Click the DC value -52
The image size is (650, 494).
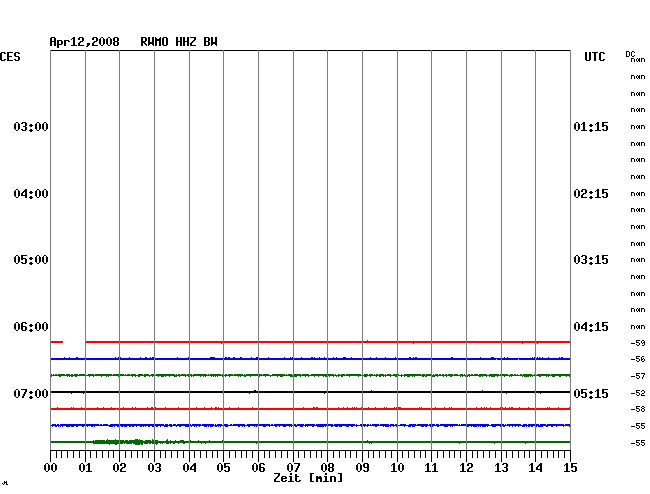[x=638, y=393]
